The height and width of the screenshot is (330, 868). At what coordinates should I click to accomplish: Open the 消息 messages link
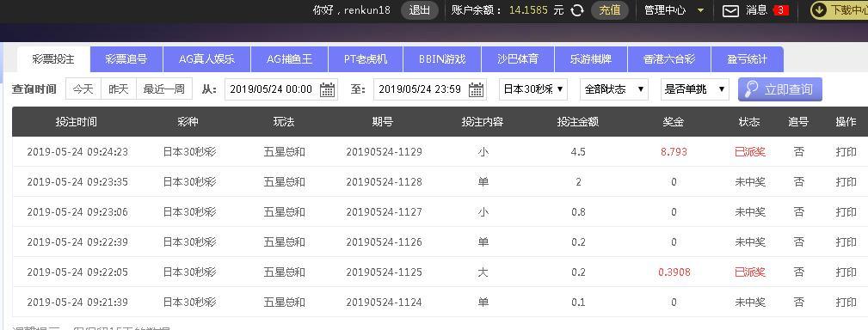[756, 10]
